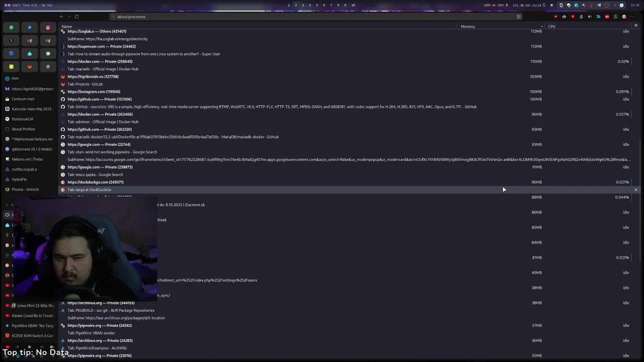Open the blue chat bubble pinned tile
Viewport: 644px width, 362px height.
point(11,53)
